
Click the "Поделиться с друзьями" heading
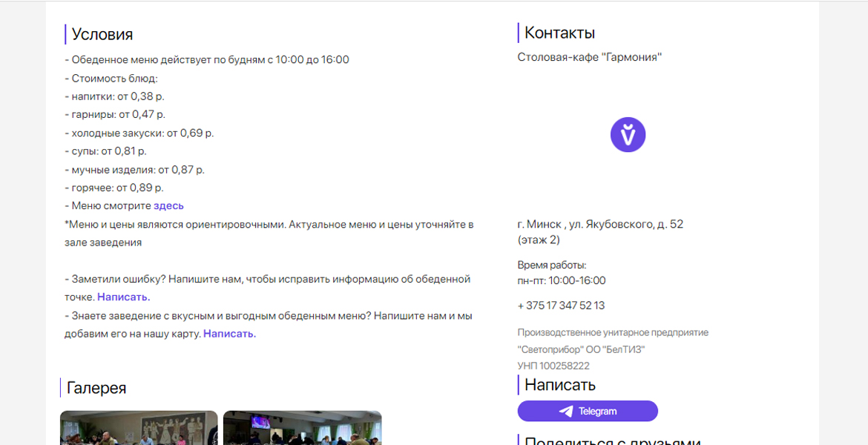point(613,441)
